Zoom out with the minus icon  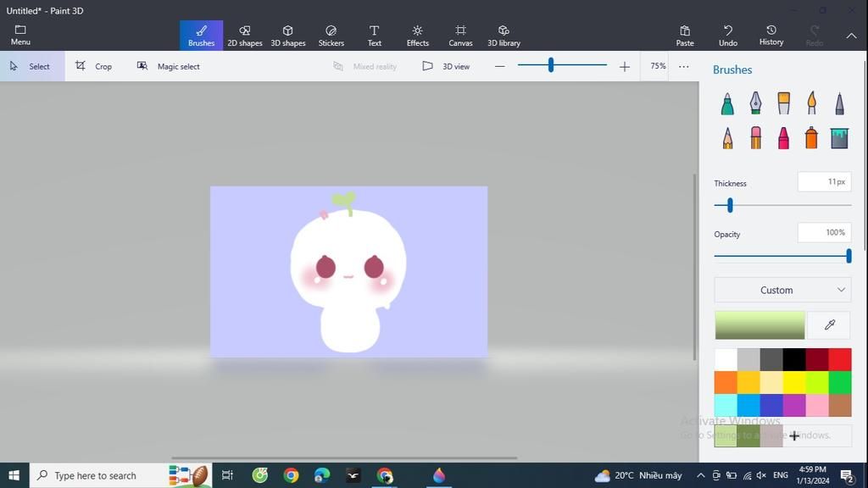(500, 66)
